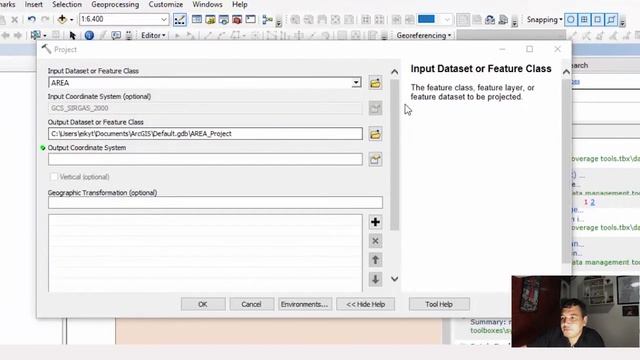This screenshot has height=360, width=640.
Task: Toggle End Snapping grid-square icon
Action: click(x=584, y=20)
